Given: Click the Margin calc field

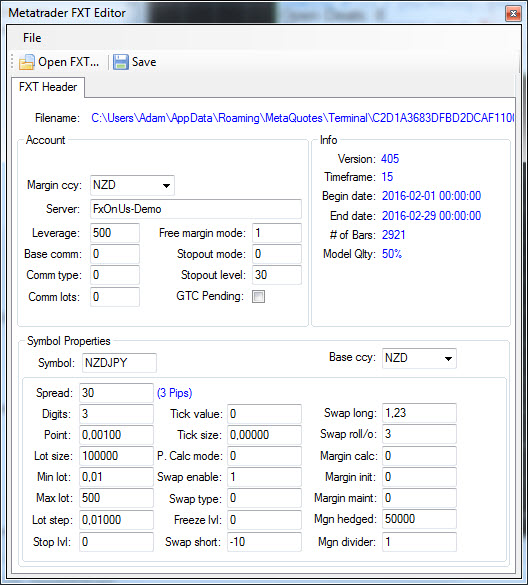Looking at the screenshot, I should pos(419,456).
